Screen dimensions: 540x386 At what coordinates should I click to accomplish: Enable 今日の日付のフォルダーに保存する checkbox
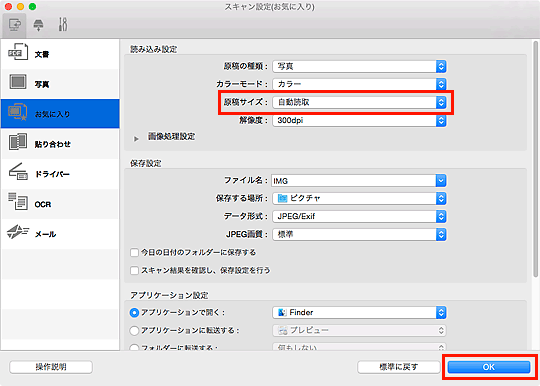click(x=134, y=253)
